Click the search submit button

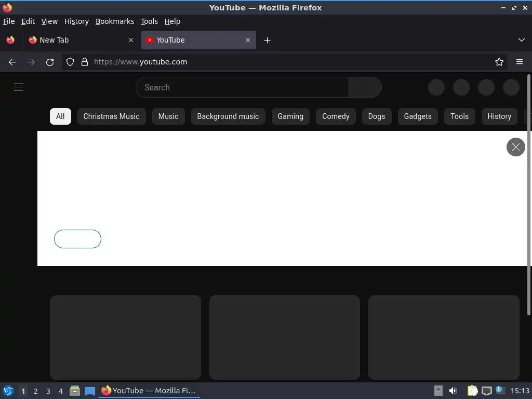365,87
